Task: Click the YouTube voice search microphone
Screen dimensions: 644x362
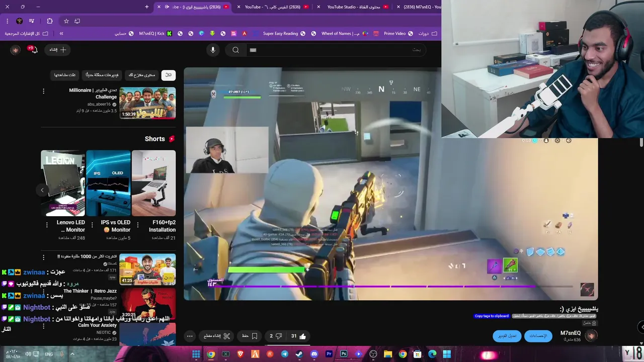Action: [x=213, y=50]
